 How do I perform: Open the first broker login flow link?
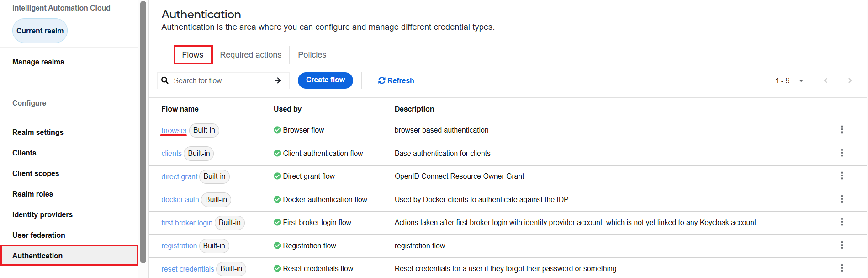[187, 223]
